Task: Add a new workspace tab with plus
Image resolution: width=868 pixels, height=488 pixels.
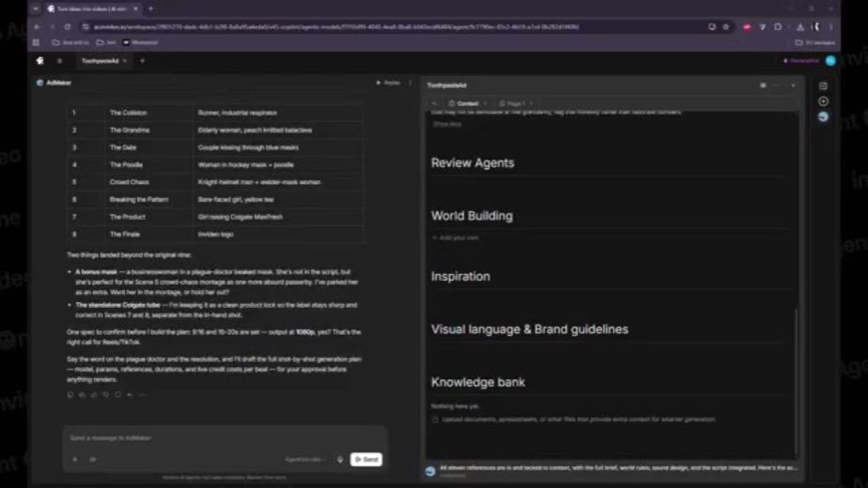Action: [142, 61]
